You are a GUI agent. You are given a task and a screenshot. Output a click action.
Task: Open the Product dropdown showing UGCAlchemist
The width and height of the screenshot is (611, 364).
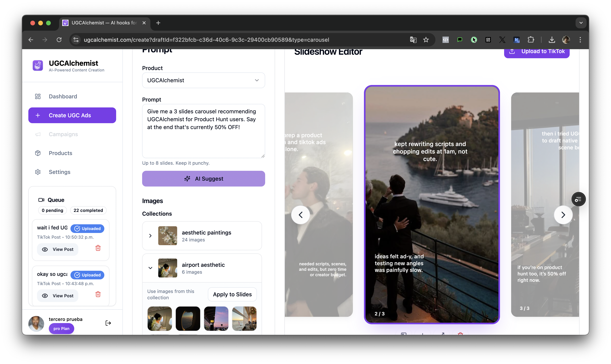tap(203, 80)
